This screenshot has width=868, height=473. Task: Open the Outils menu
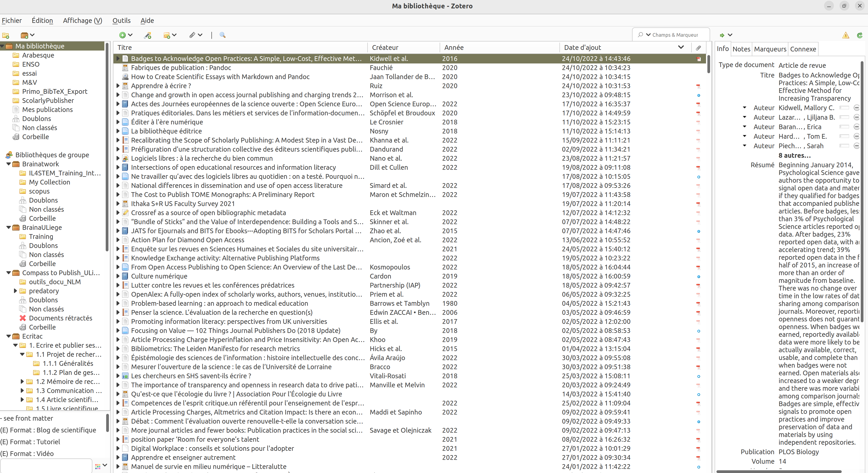[x=121, y=21]
